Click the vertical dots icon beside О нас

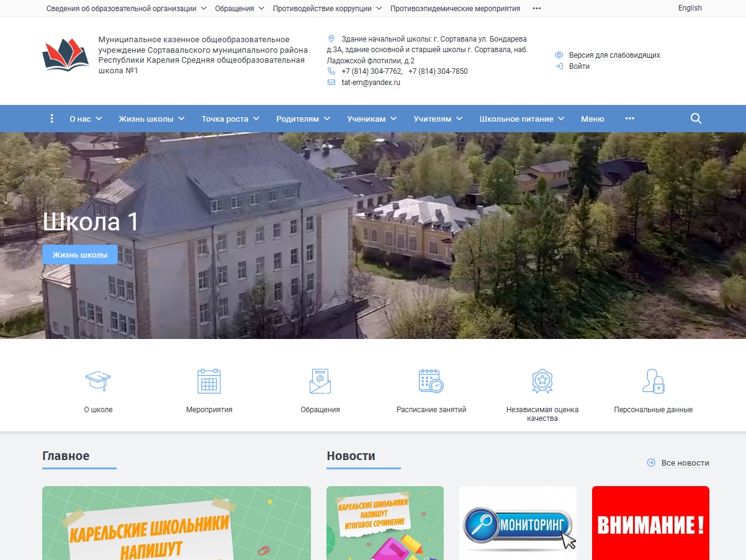point(52,118)
